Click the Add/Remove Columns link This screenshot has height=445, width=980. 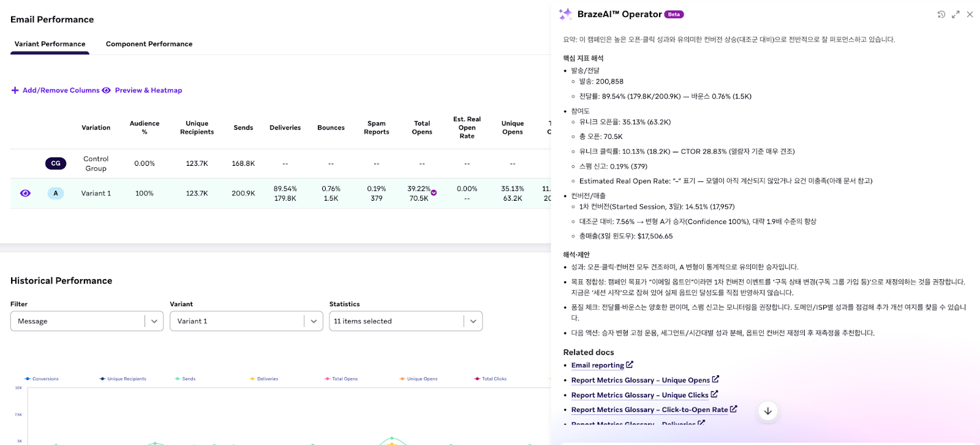[61, 90]
